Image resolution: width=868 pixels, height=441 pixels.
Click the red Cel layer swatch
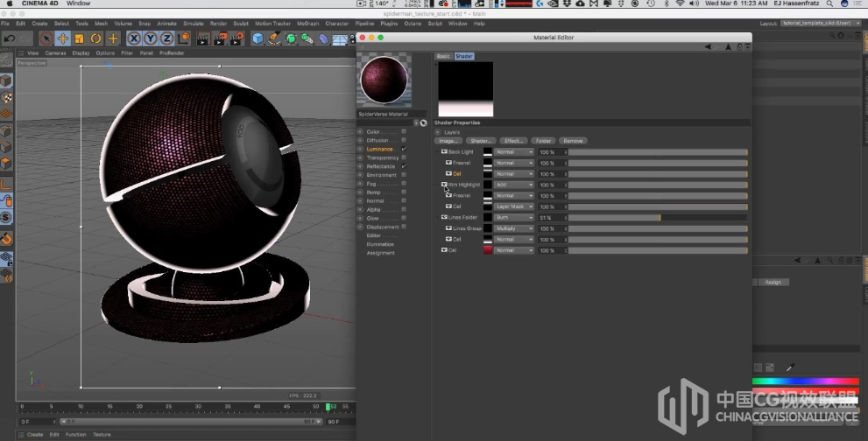click(488, 250)
